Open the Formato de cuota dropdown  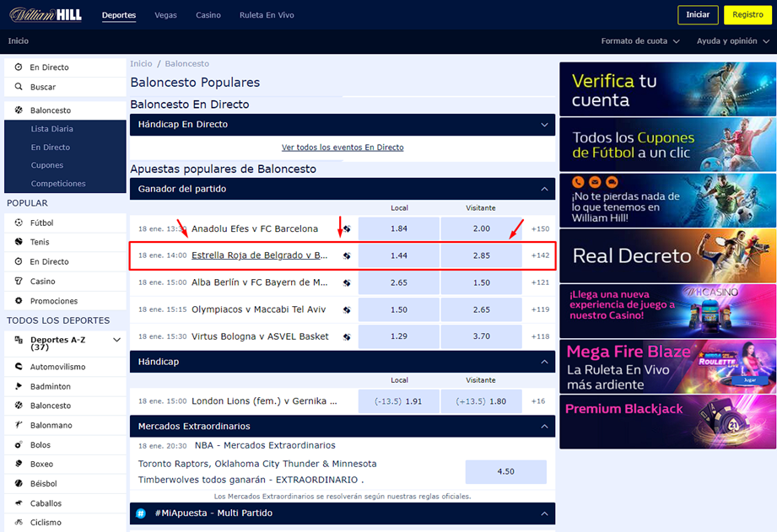pyautogui.click(x=640, y=41)
